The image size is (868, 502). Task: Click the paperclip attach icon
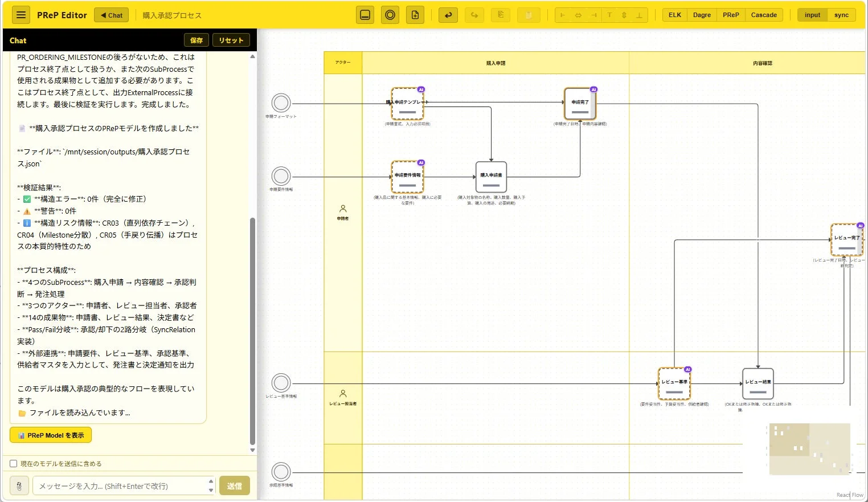[x=19, y=486]
